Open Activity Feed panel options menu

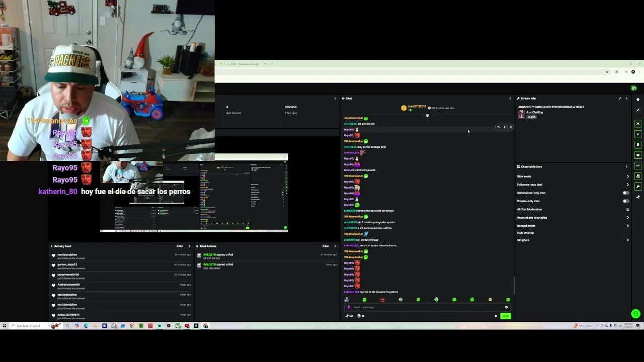[189, 246]
